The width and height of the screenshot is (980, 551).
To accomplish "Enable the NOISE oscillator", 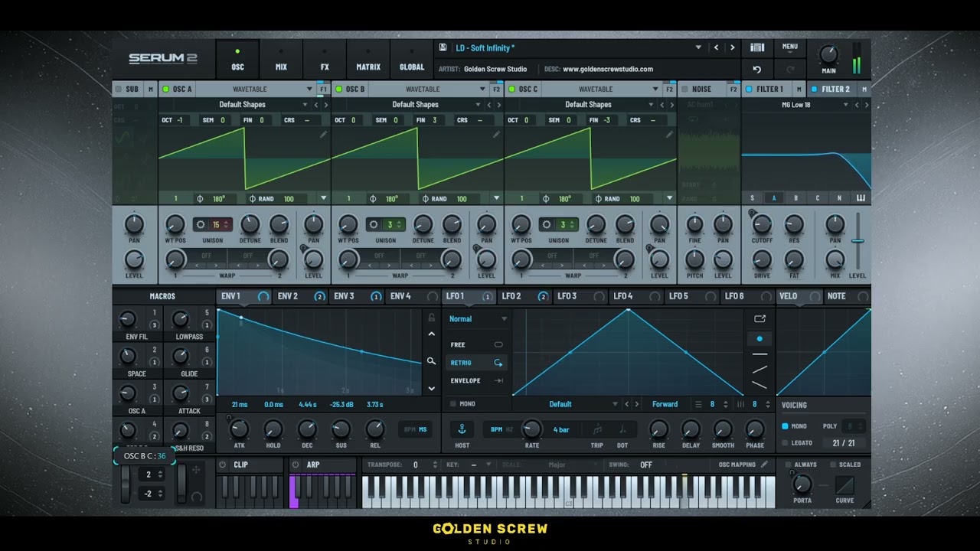I will (684, 89).
